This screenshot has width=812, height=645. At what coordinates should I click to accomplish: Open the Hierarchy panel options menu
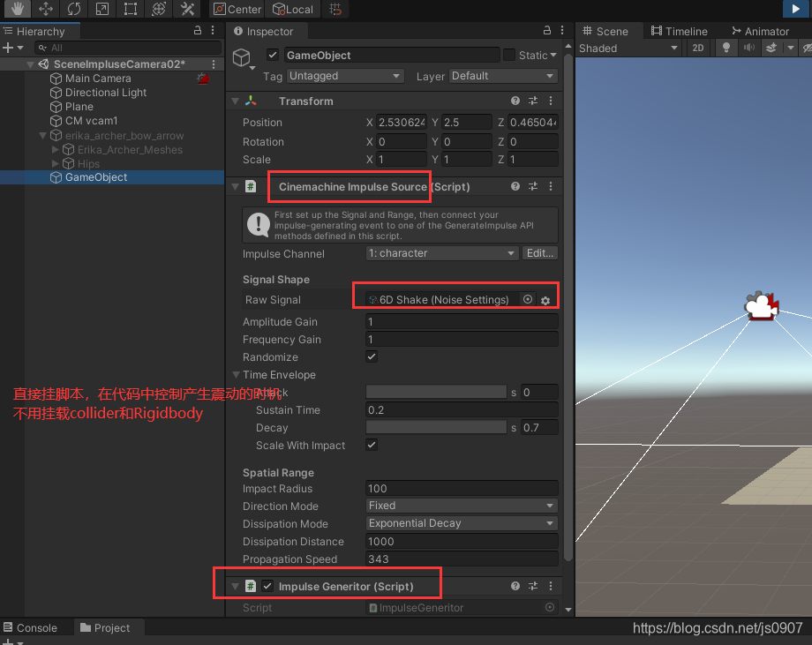pos(213,31)
